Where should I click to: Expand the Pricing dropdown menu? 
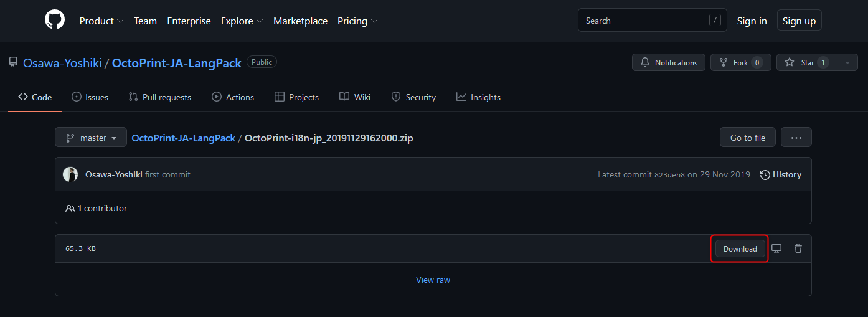(x=357, y=21)
